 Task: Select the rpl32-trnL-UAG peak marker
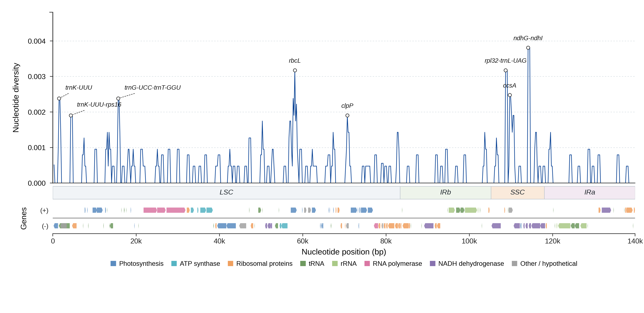(x=506, y=70)
